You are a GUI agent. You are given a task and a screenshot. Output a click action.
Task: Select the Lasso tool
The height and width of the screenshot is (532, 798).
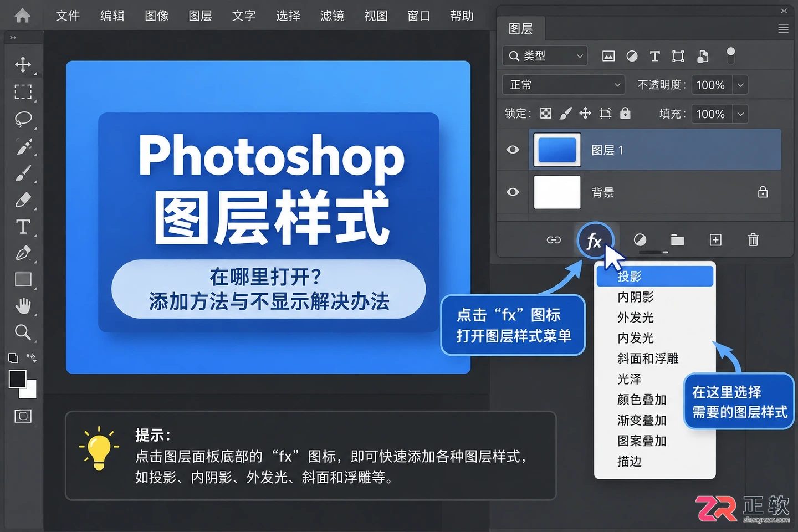[23, 119]
